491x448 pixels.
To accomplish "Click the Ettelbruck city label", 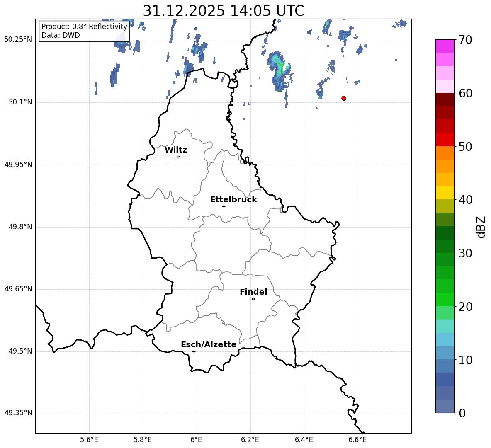I will [x=233, y=200].
